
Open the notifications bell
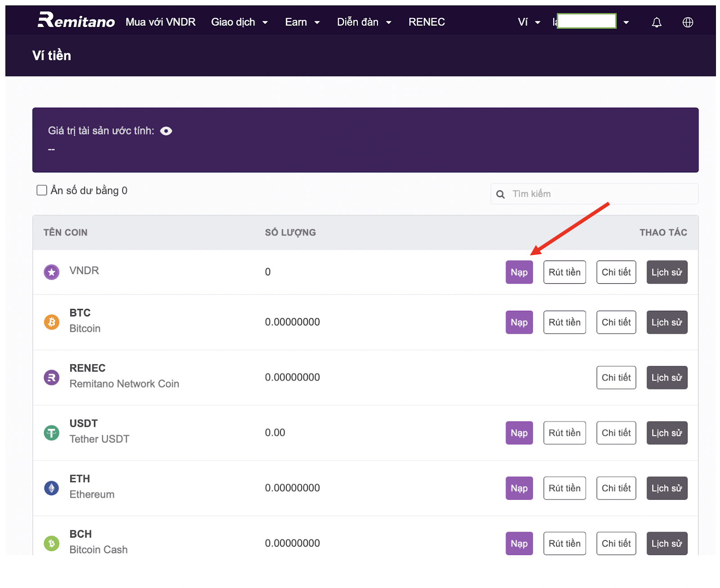coord(657,22)
